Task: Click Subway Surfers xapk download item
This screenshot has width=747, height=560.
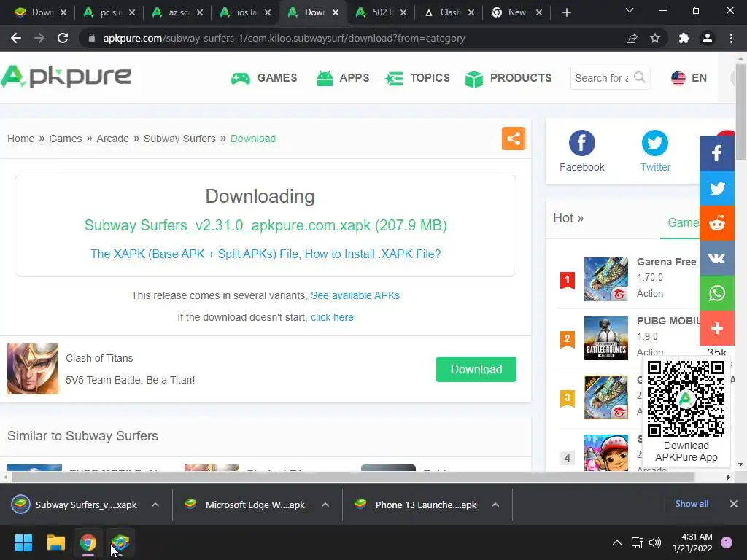Action: (75, 505)
